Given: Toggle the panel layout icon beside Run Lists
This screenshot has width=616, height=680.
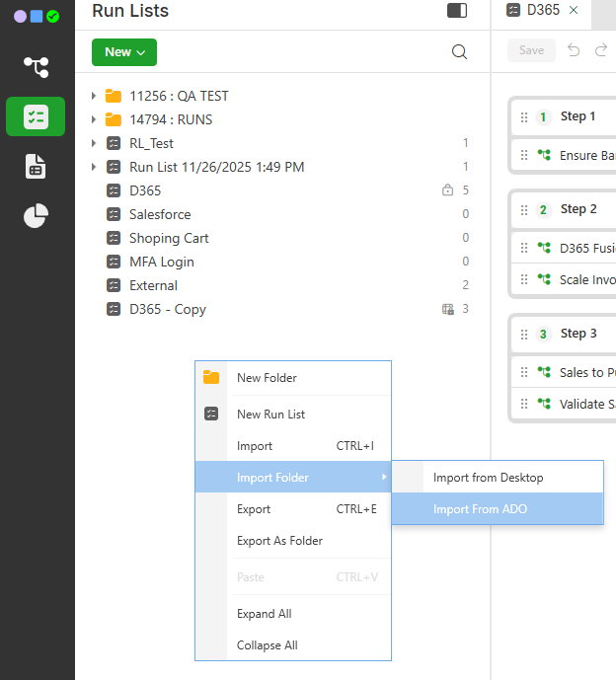Looking at the screenshot, I should [x=456, y=11].
